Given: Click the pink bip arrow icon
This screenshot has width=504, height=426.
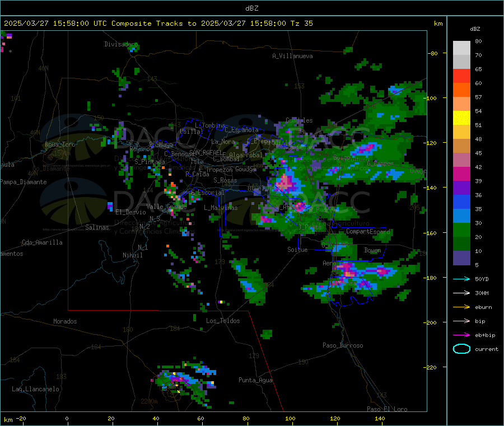Looking at the screenshot, I should tap(461, 321).
